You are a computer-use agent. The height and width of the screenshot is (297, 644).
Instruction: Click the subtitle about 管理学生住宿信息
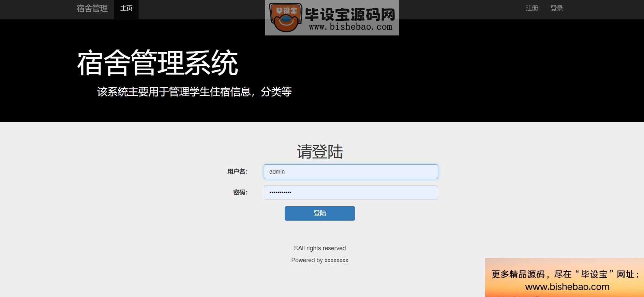(194, 92)
